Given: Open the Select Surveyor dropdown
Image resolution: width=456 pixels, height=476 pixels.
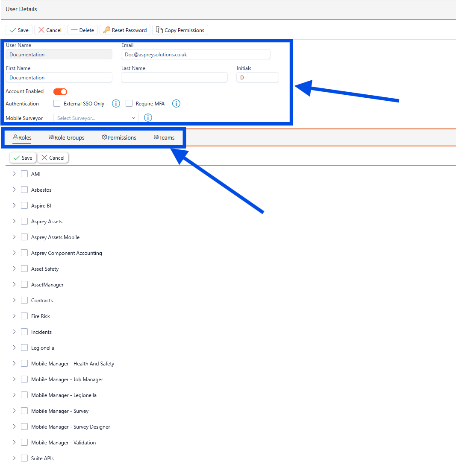Looking at the screenshot, I should (x=96, y=118).
